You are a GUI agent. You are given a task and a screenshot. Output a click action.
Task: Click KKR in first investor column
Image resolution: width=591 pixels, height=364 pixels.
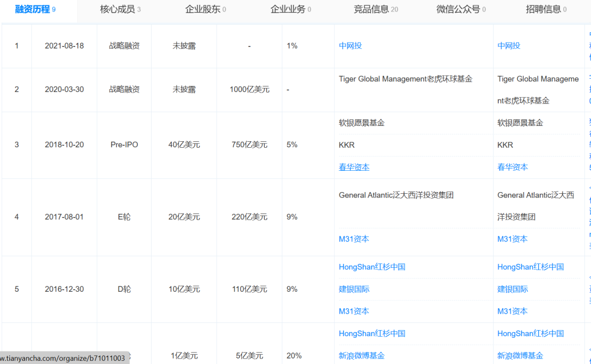pos(346,145)
